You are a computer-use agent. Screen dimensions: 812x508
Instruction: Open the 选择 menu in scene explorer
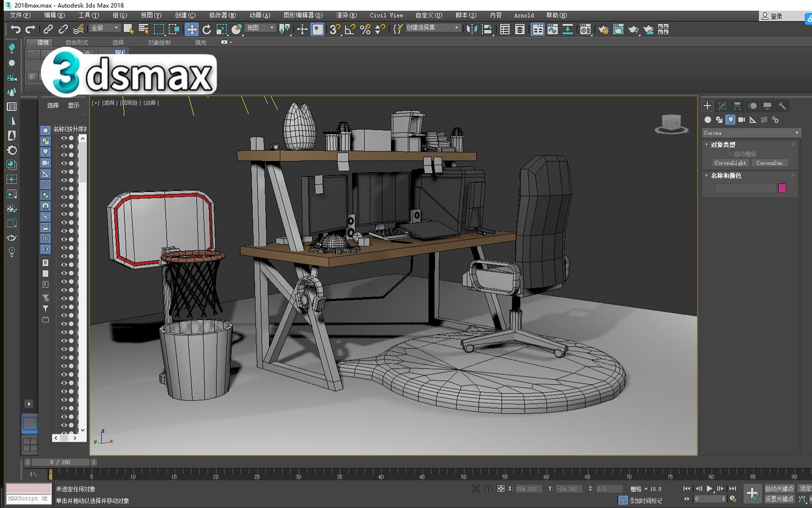coord(53,106)
